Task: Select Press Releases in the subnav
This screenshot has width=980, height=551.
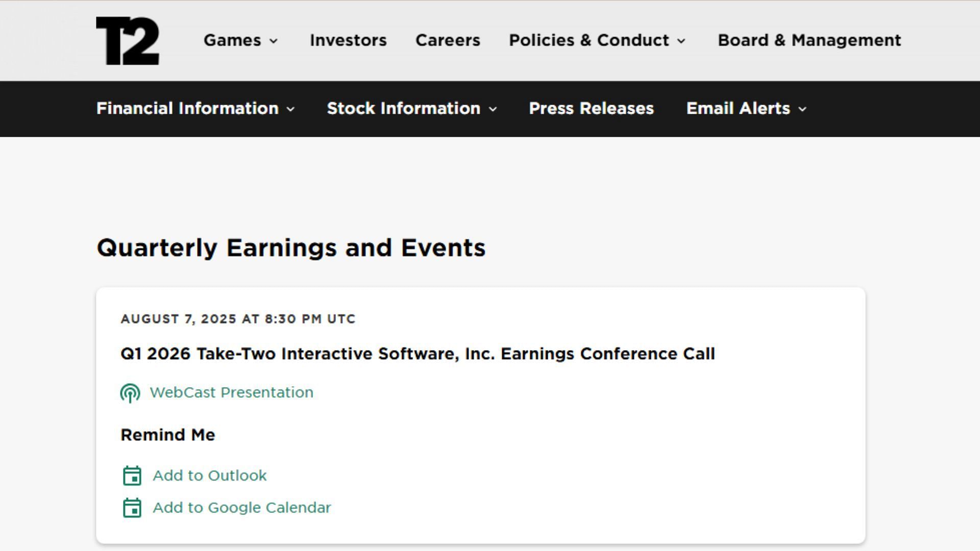Action: [x=591, y=108]
